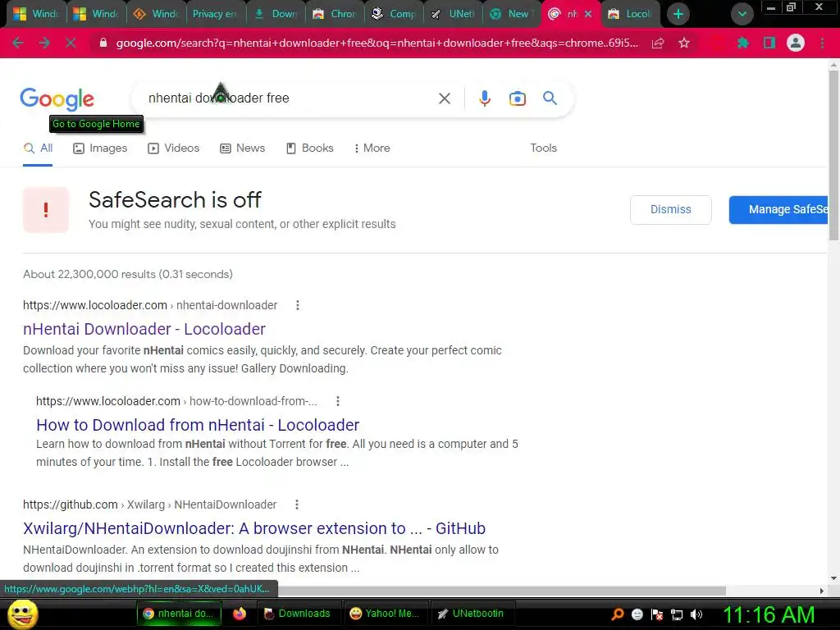
Task: Open search Tools options
Action: (x=543, y=148)
